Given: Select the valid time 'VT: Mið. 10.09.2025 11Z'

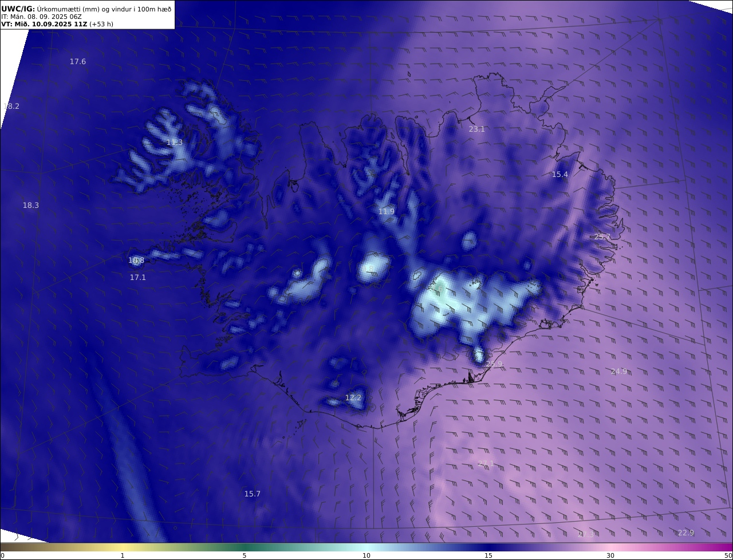Looking at the screenshot, I should (44, 25).
